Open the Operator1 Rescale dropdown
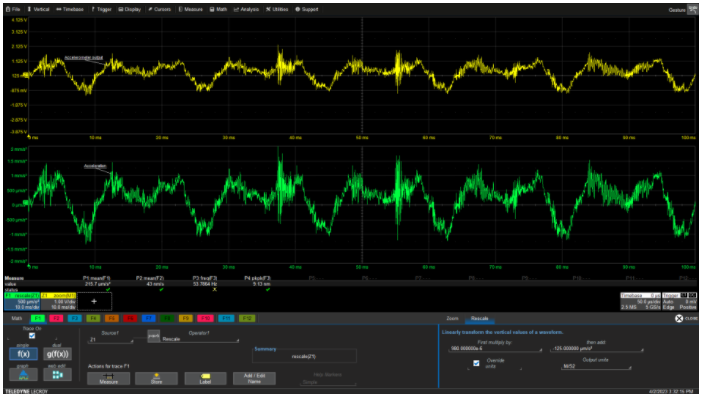Image resolution: width=703 pixels, height=397 pixels. coord(199,339)
